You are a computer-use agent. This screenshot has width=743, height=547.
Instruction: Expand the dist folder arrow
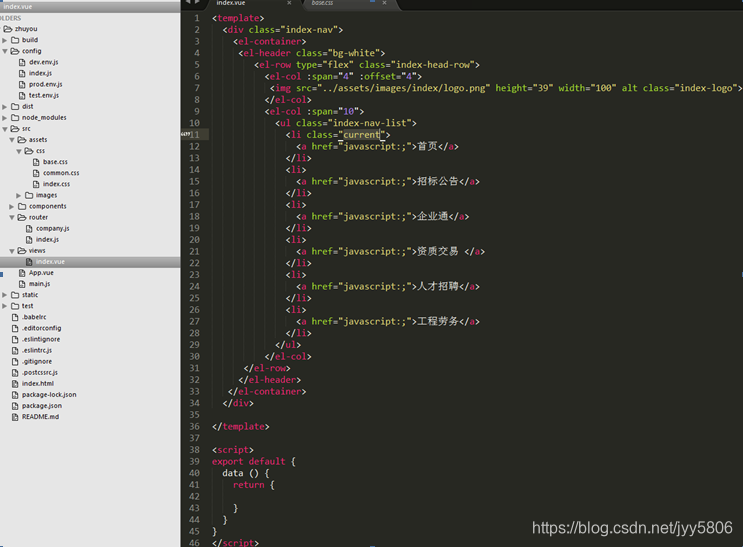point(5,107)
